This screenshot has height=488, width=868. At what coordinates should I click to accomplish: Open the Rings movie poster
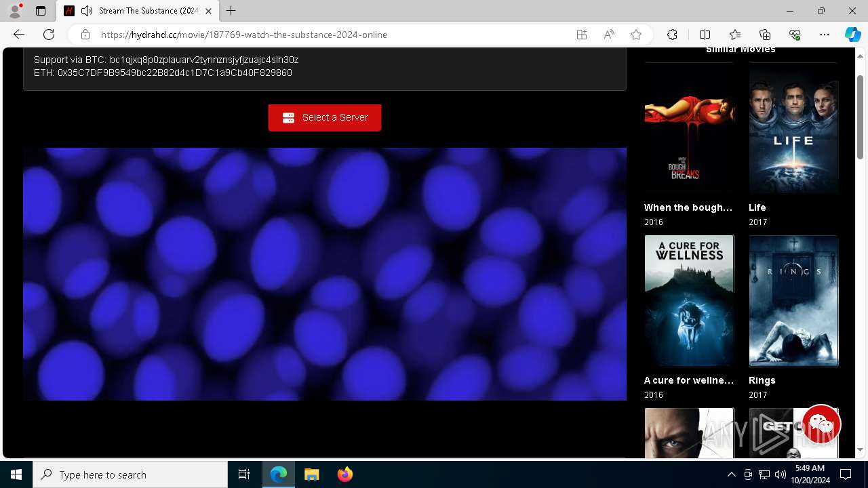pos(793,301)
